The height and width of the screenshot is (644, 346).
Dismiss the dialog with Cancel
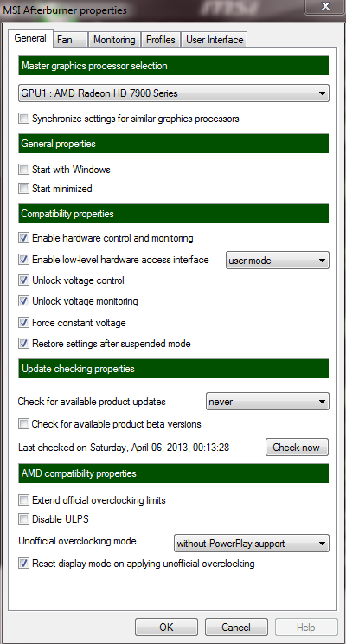pos(236,628)
